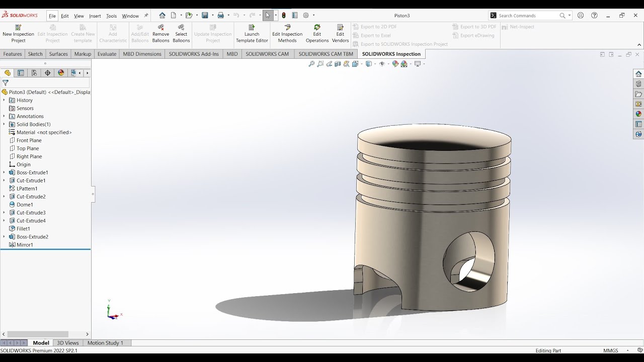Click Edit Appearance icon in view toolbar
The image size is (644, 362).
[395, 64]
